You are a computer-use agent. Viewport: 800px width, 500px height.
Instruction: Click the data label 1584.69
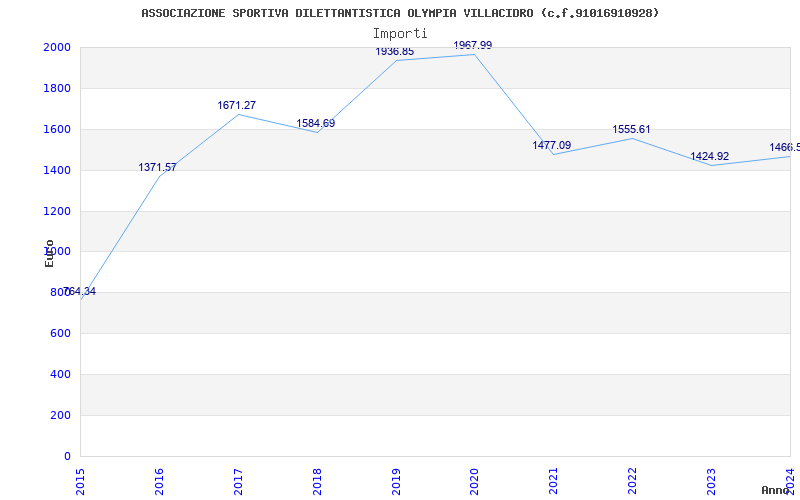pyautogui.click(x=316, y=123)
